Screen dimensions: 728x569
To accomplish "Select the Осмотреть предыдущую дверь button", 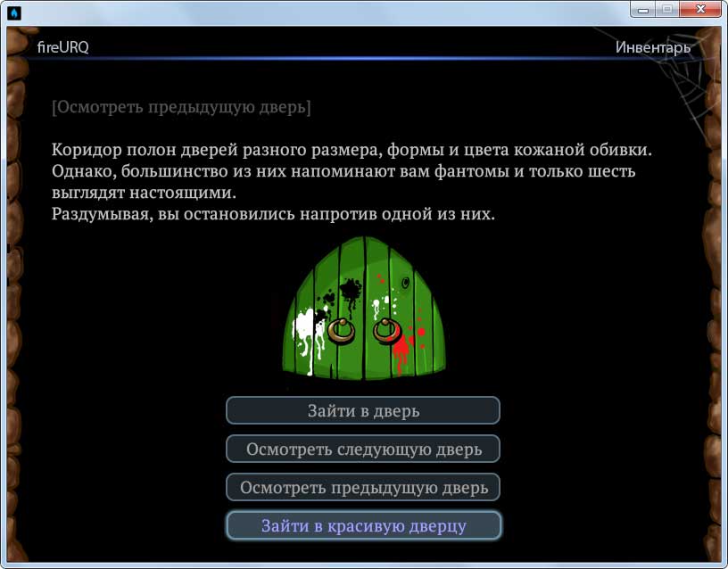I will [x=363, y=488].
